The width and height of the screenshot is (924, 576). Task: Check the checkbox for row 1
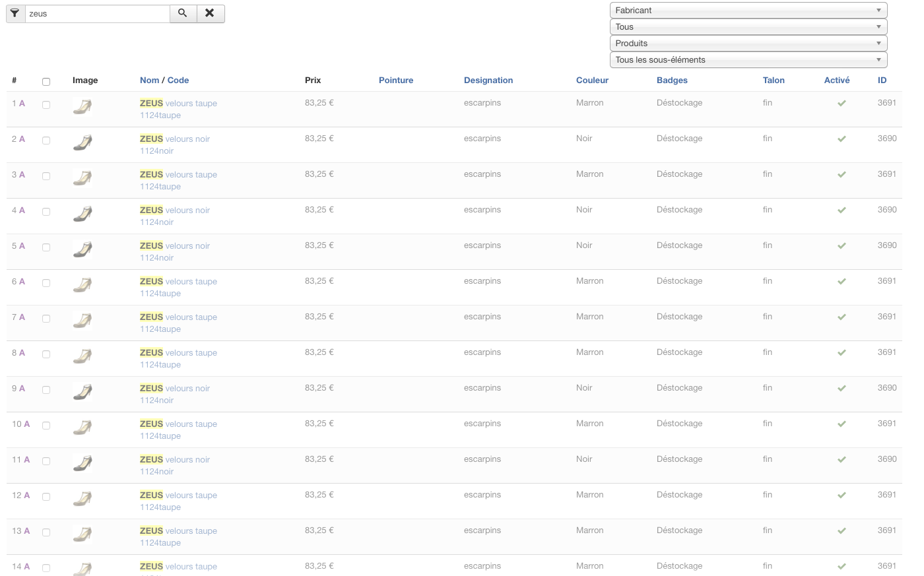tap(46, 105)
